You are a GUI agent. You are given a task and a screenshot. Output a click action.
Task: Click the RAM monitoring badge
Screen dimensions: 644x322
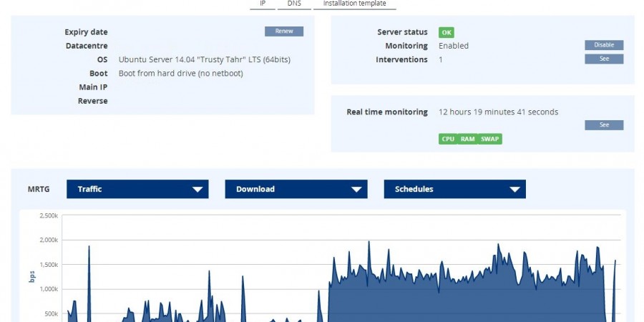click(467, 139)
